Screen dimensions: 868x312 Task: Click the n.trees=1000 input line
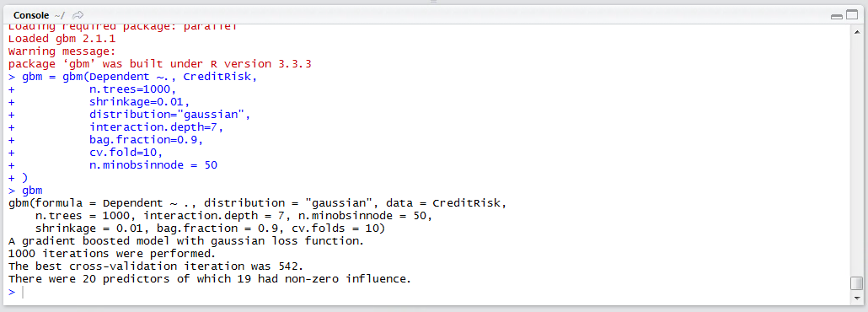coord(132,89)
